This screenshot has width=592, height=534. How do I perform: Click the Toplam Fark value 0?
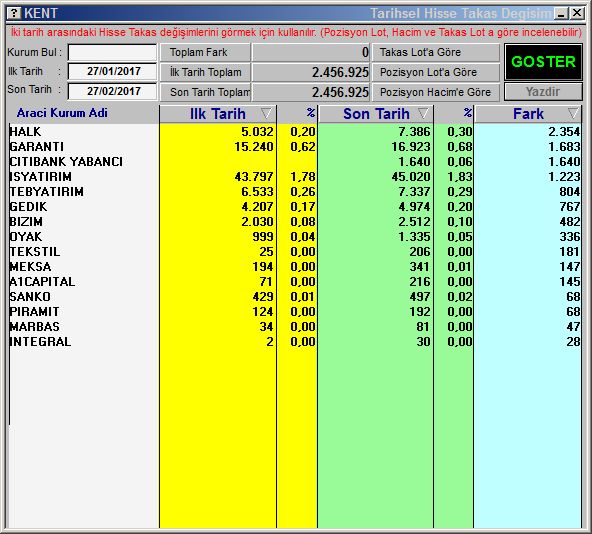[365, 52]
